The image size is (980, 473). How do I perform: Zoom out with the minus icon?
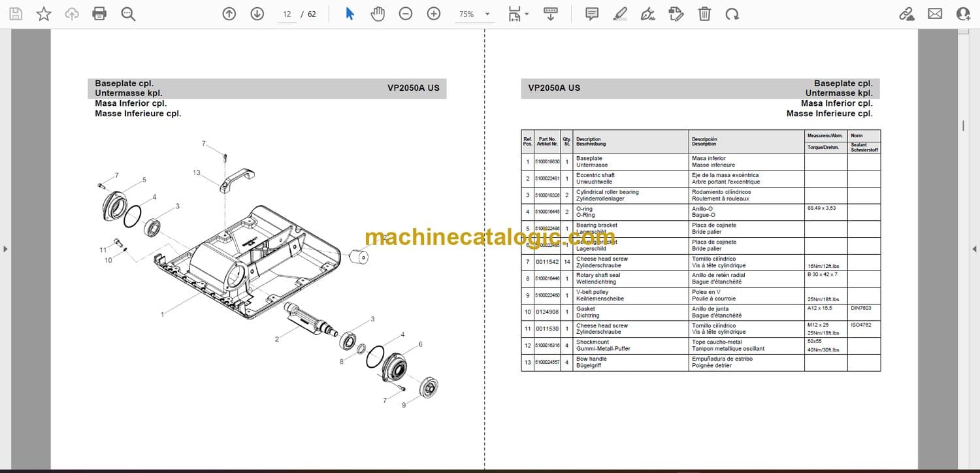pos(406,14)
